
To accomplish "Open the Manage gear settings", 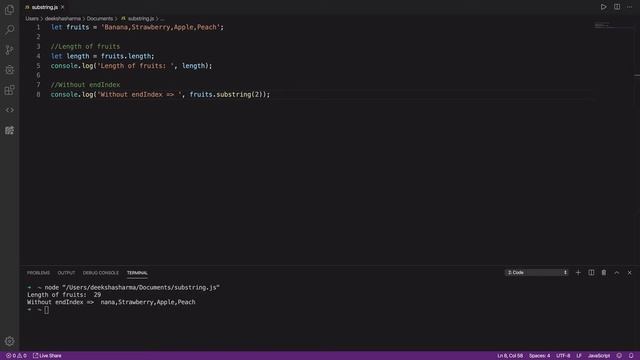I will [9, 341].
